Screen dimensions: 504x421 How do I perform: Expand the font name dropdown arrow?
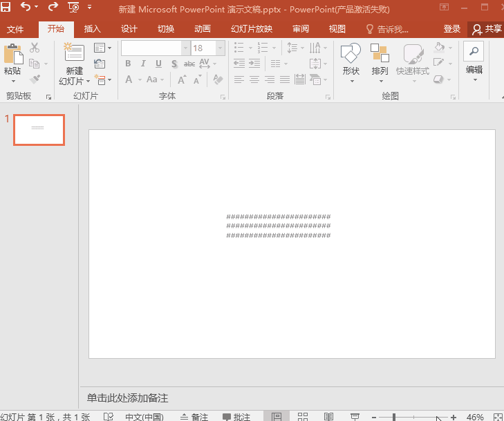click(185, 48)
